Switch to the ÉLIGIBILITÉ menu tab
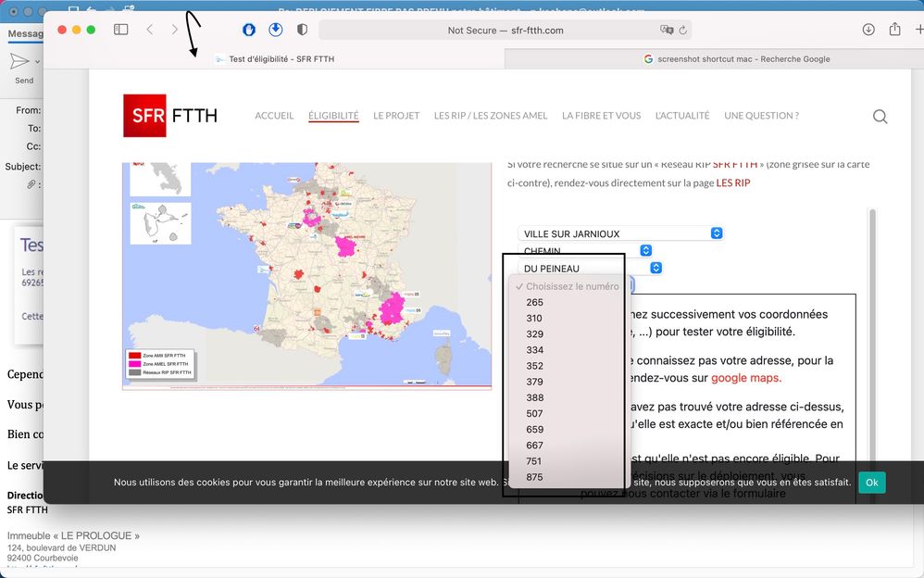The width and height of the screenshot is (924, 578). click(x=332, y=115)
